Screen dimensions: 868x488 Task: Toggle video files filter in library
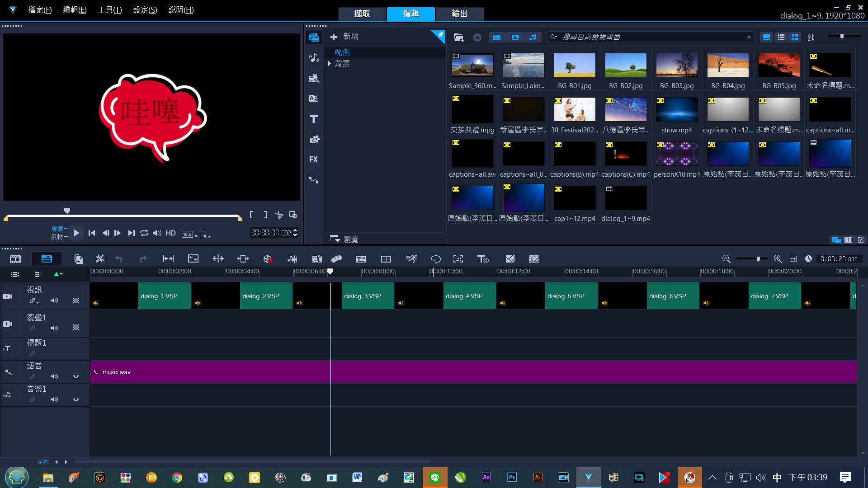pos(497,38)
